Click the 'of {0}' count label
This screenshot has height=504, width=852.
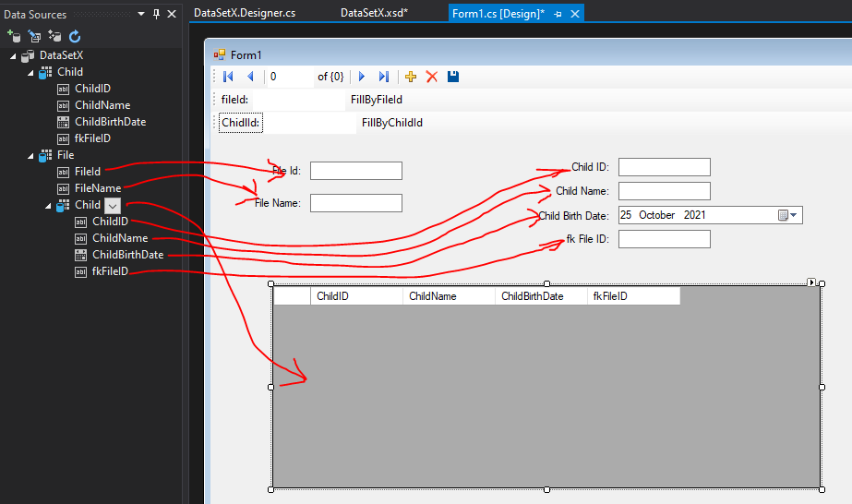pyautogui.click(x=330, y=77)
